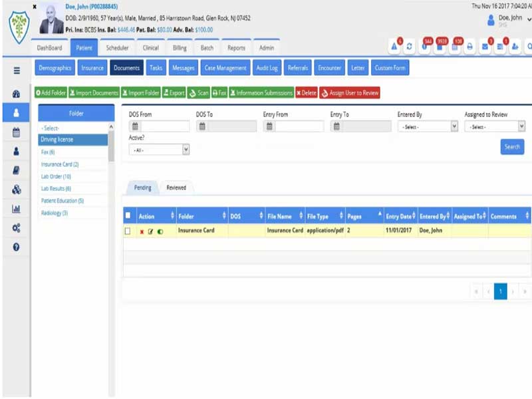Open the book icon in left sidebar
The width and height of the screenshot is (532, 399).
coord(16,170)
